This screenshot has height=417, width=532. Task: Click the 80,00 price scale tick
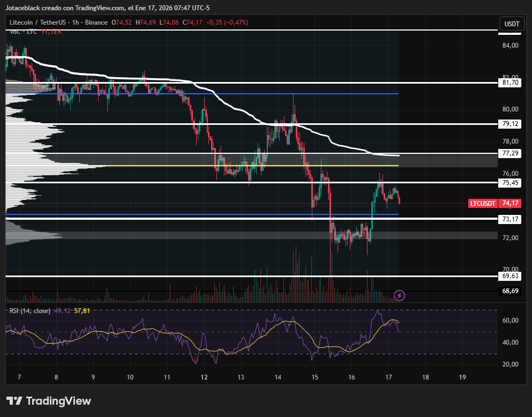pyautogui.click(x=510, y=109)
